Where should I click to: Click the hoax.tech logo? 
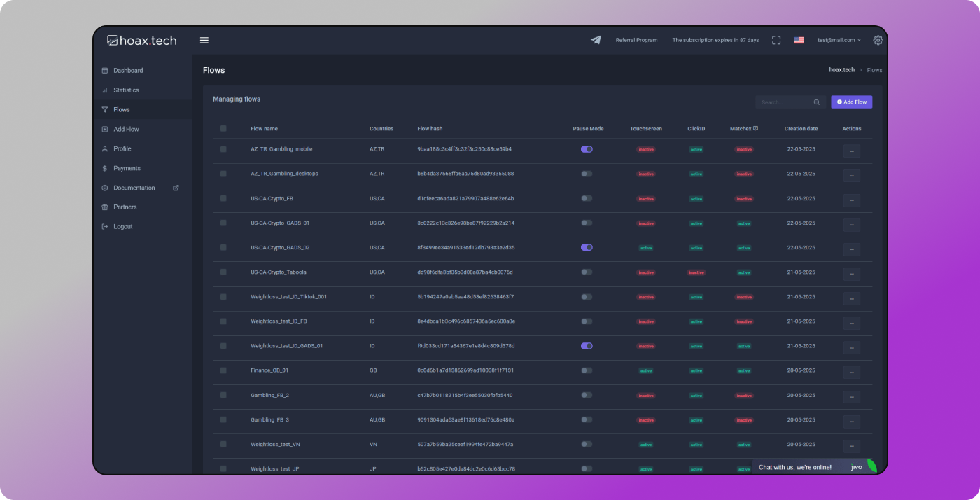coord(142,40)
